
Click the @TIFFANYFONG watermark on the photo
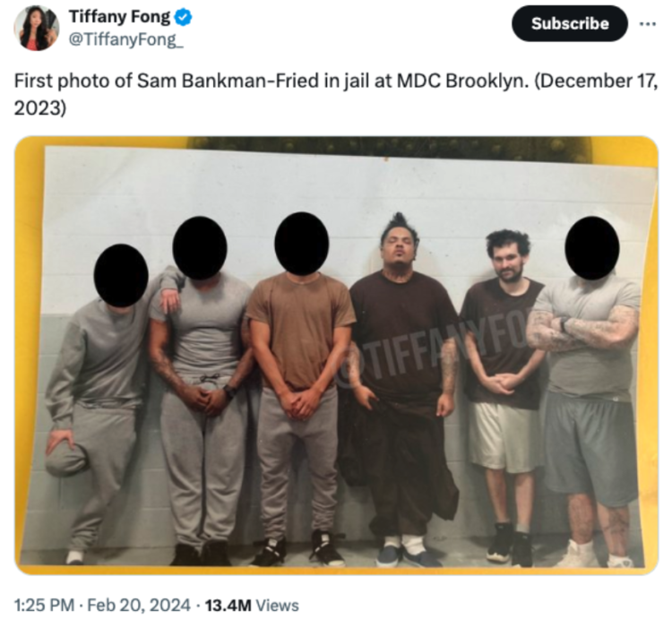tap(433, 351)
